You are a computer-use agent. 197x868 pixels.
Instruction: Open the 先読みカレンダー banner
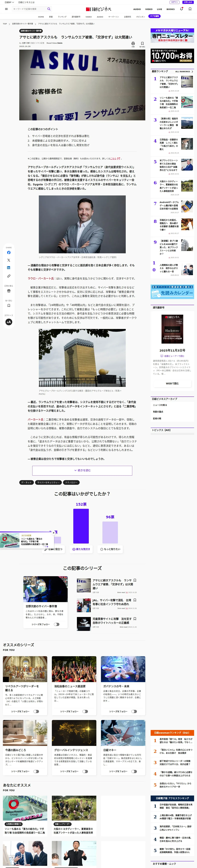(172, 292)
